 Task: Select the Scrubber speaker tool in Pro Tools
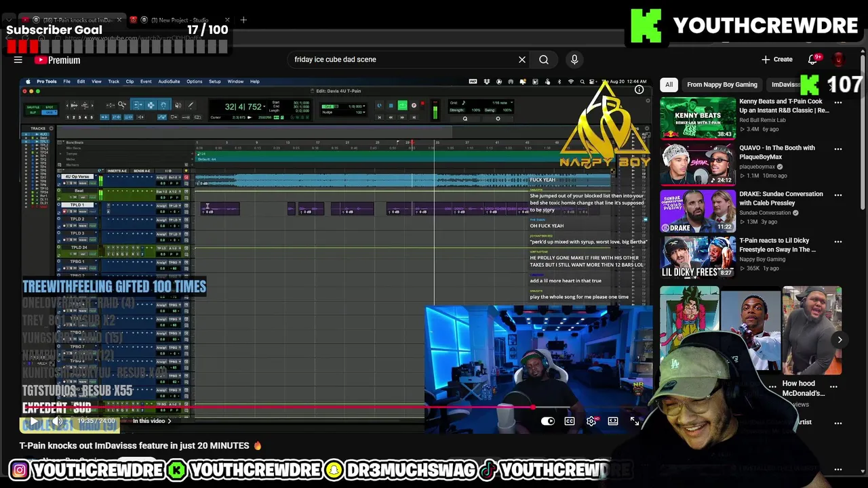[178, 105]
